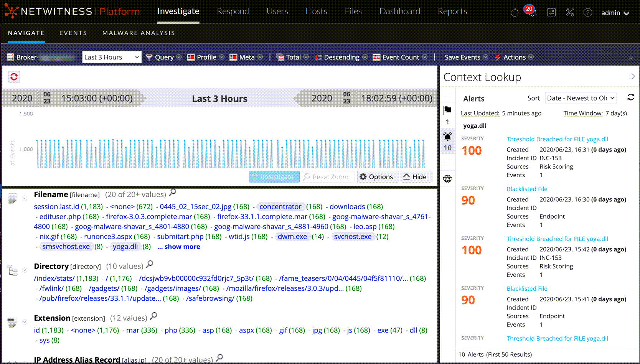Expand the admin user menu
The height and width of the screenshot is (364, 640).
tap(615, 13)
